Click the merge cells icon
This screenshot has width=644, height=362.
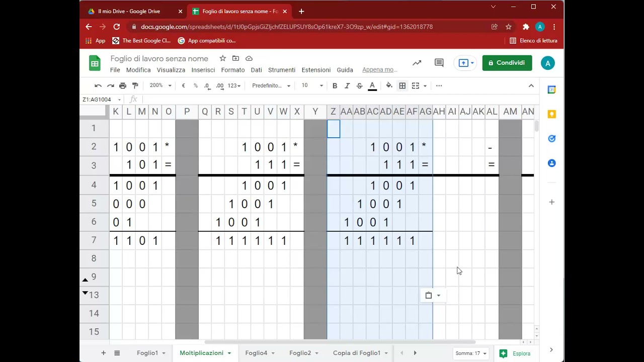[x=416, y=86]
